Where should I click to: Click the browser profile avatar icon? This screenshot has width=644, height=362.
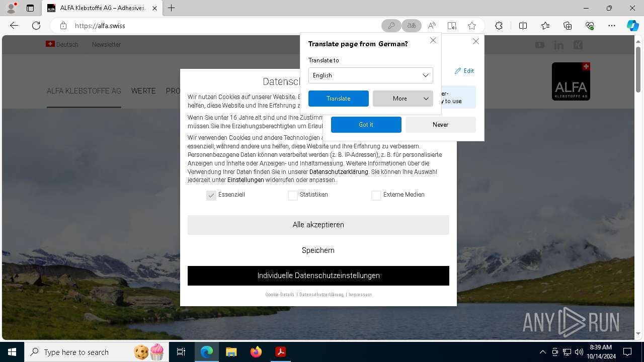[11, 8]
